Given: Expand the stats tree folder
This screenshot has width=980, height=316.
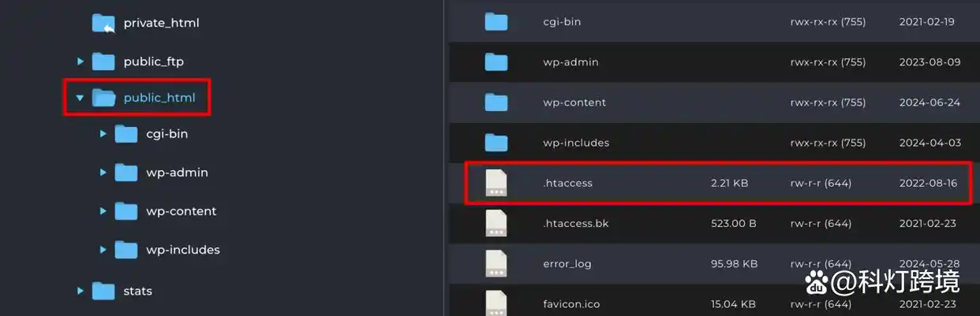Looking at the screenshot, I should [x=80, y=291].
